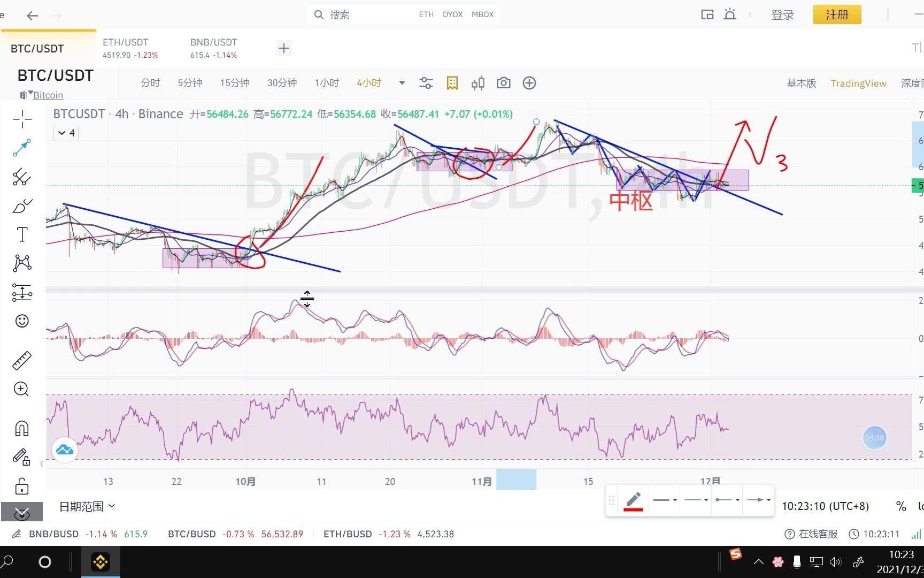Add a new trading pair tab

coord(284,48)
